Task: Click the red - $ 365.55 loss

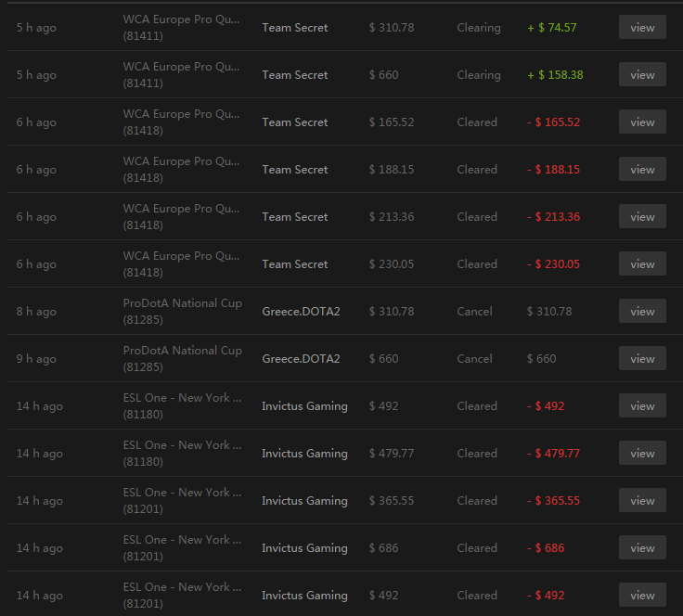Action: [x=554, y=501]
